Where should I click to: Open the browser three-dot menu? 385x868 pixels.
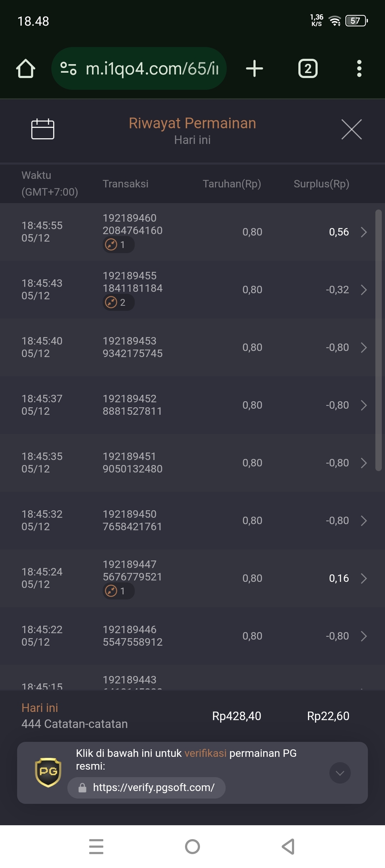[x=359, y=68]
